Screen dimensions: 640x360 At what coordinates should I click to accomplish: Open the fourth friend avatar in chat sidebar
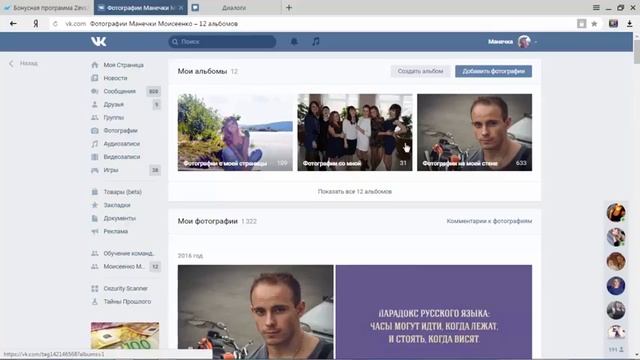click(x=616, y=286)
